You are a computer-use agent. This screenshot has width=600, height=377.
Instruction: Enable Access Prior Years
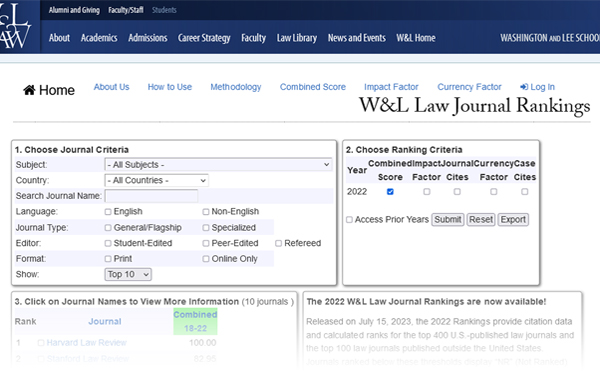coord(349,220)
